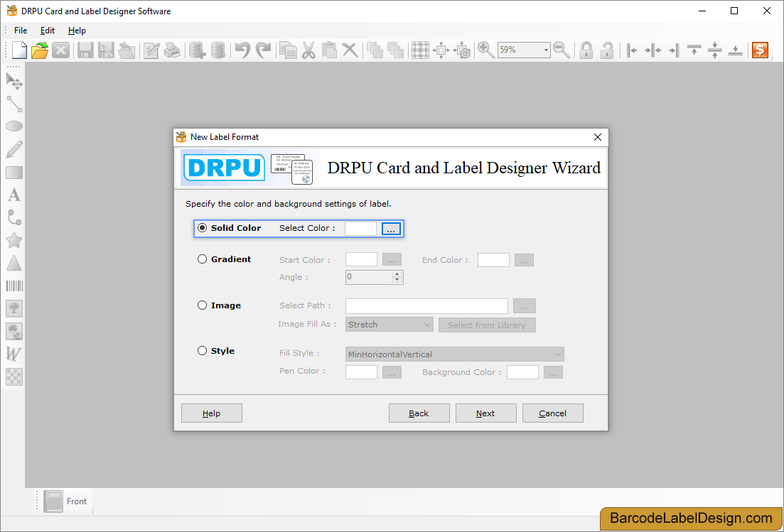
Task: Click the Help button in the wizard
Action: 212,413
